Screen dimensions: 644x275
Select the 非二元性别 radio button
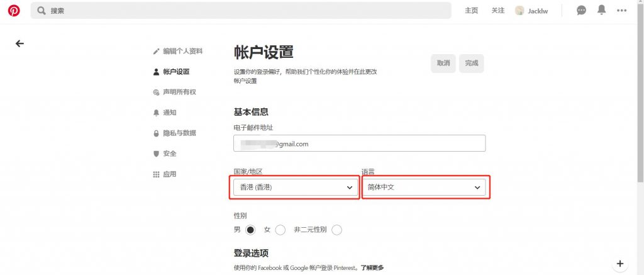tap(336, 230)
